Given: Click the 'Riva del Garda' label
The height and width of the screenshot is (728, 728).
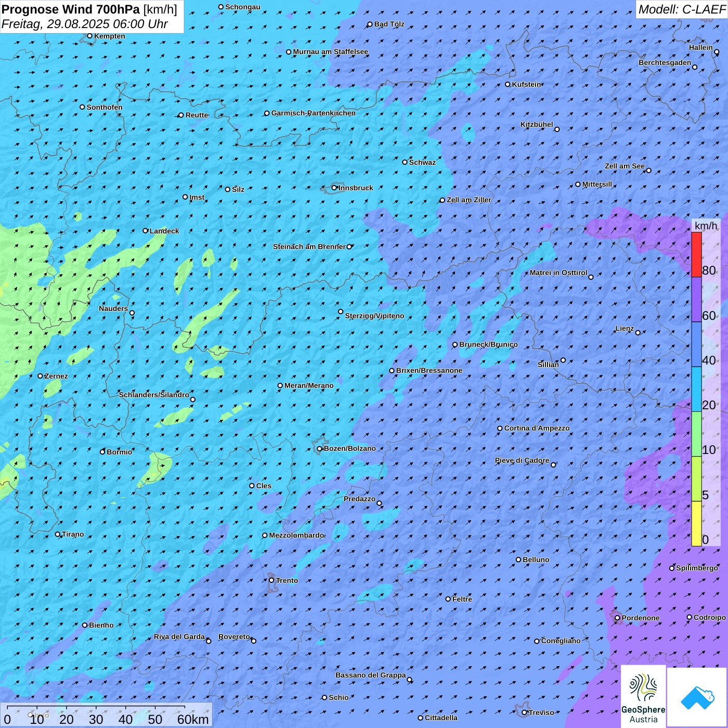Looking at the screenshot, I should click(x=179, y=636).
